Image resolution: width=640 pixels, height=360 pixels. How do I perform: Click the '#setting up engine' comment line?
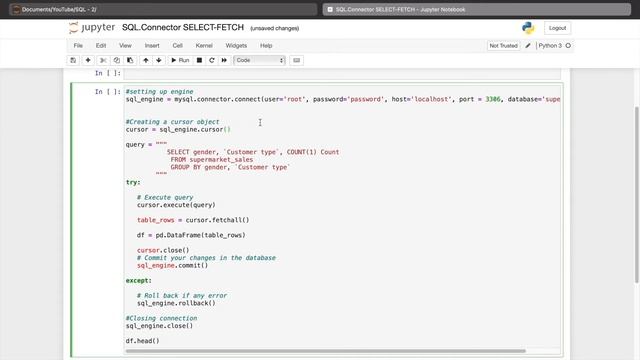(x=160, y=91)
